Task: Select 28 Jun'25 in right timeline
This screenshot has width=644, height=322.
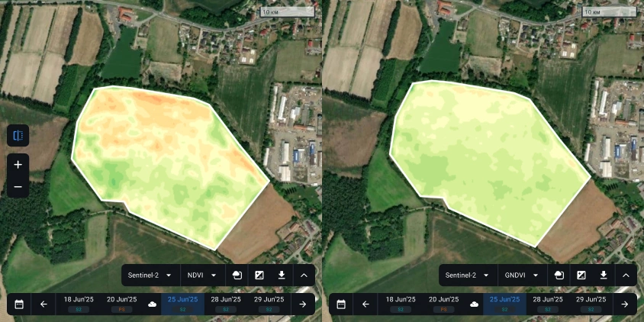Action: tap(548, 303)
